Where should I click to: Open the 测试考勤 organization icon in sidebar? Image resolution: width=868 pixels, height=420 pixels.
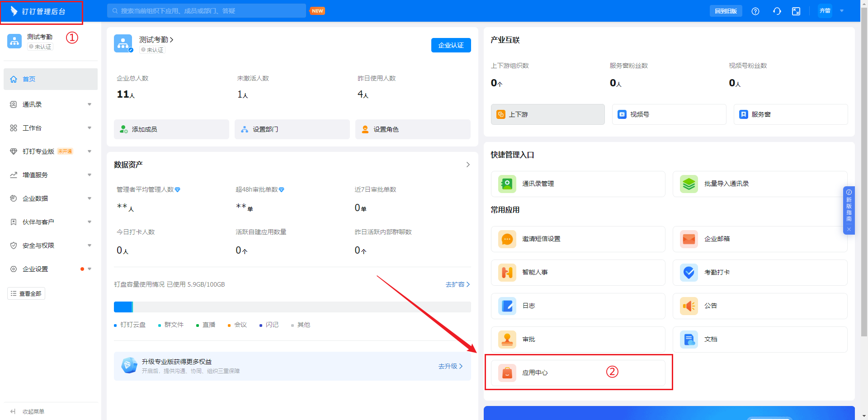pos(14,41)
